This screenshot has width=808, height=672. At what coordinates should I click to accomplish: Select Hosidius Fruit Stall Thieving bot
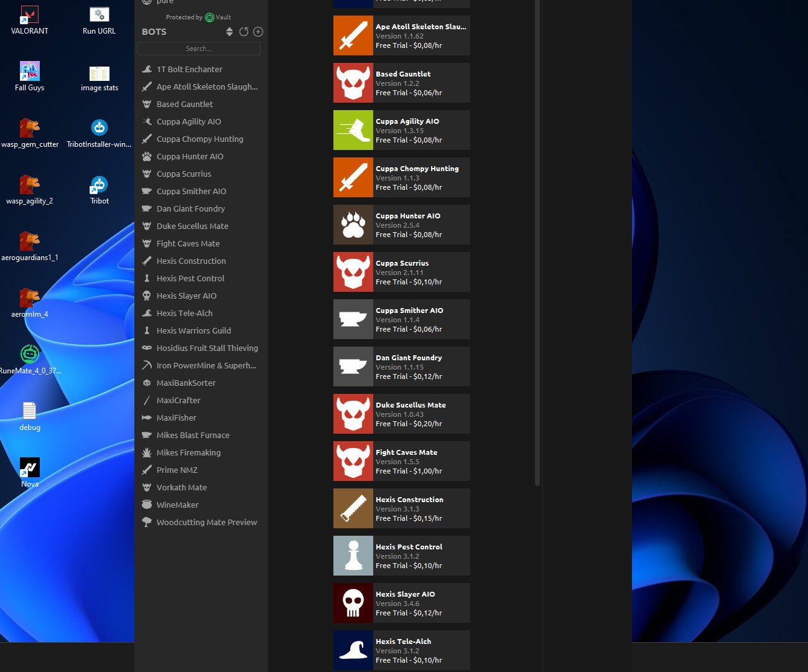(201, 348)
